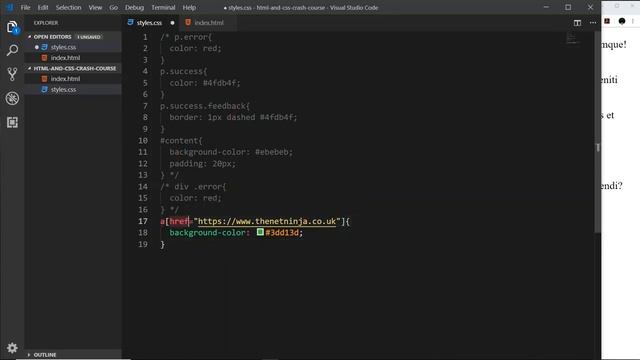The image size is (640, 360).
Task: Open styles.css in the project folder
Action: (x=73, y=89)
